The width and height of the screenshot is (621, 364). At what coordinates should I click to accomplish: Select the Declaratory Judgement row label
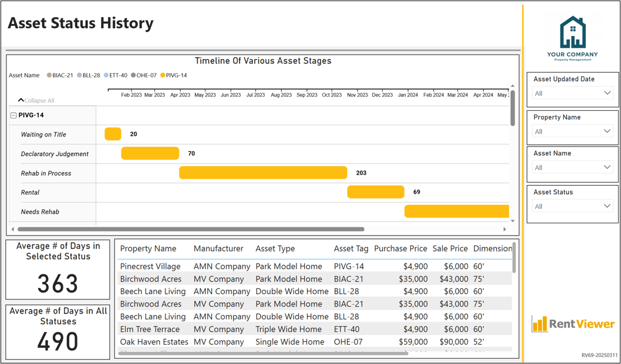[x=55, y=154]
